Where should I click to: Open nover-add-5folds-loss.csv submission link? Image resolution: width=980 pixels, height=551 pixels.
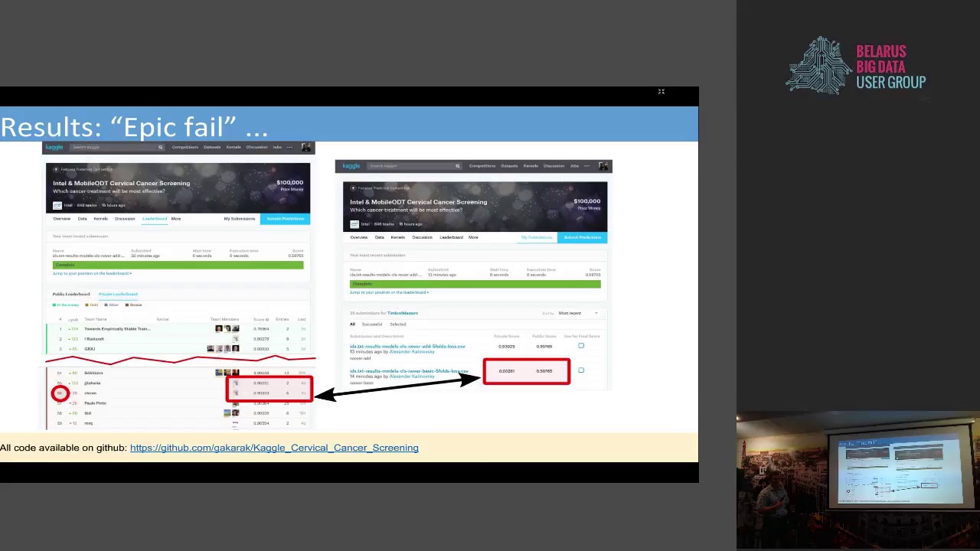(407, 347)
